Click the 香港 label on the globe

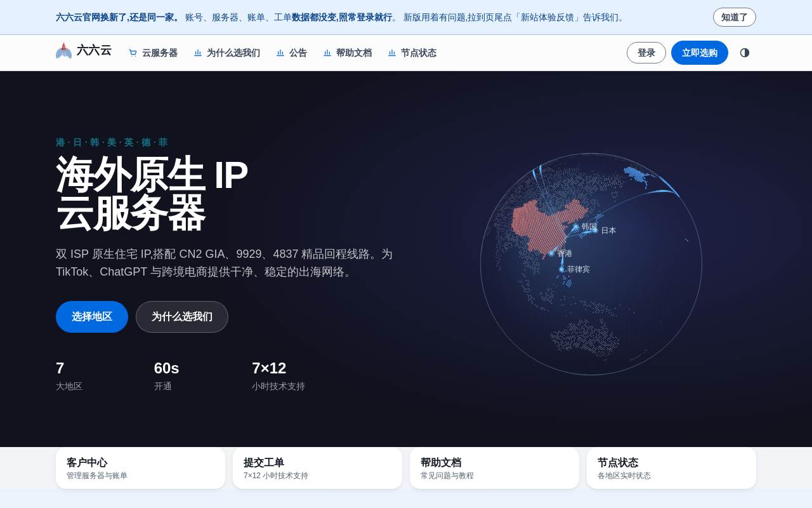[x=565, y=253]
